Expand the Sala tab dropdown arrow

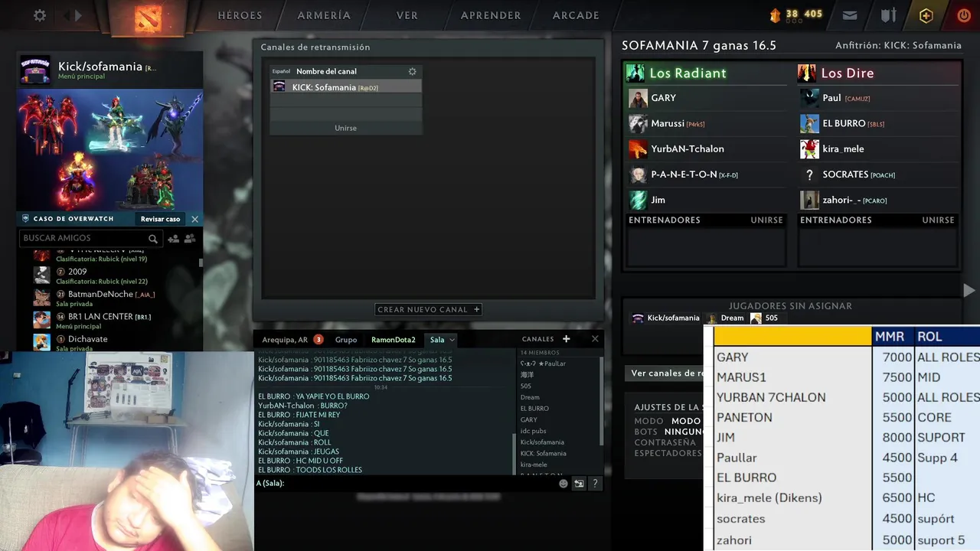pos(452,340)
